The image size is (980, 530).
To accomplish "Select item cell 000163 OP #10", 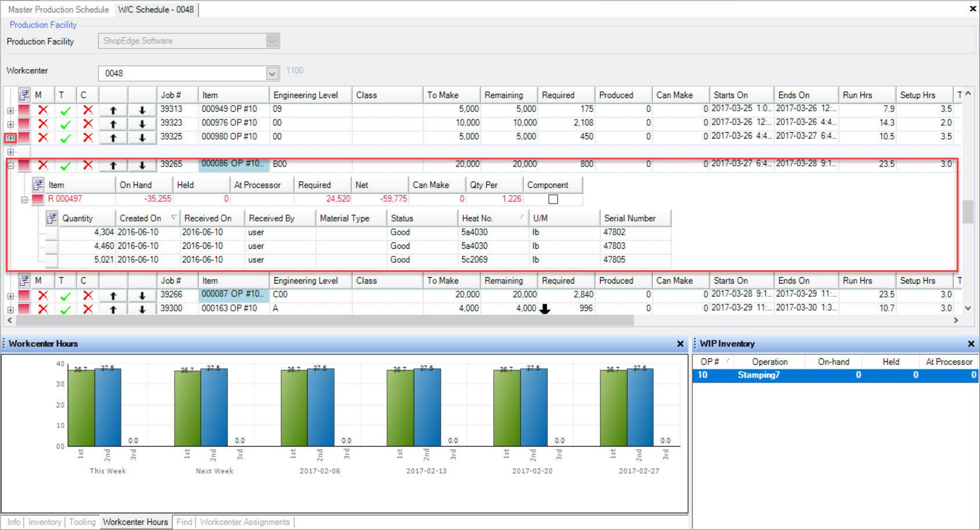I will [x=234, y=308].
